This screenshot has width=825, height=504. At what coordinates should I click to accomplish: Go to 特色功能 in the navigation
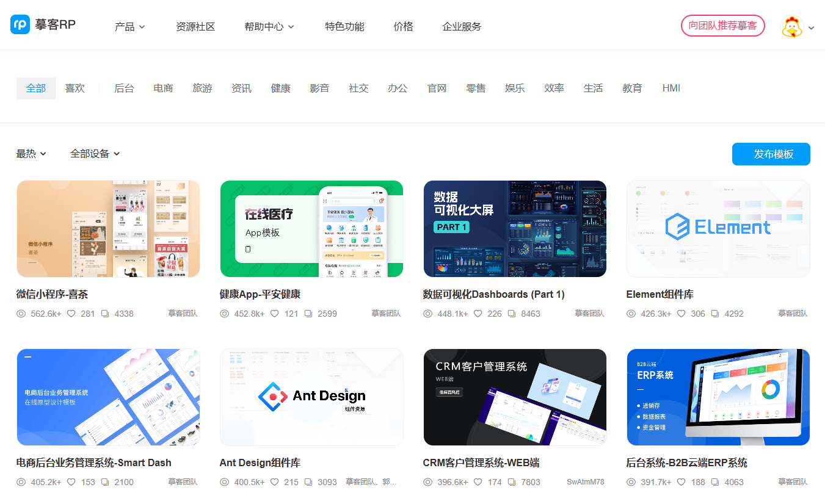(344, 27)
